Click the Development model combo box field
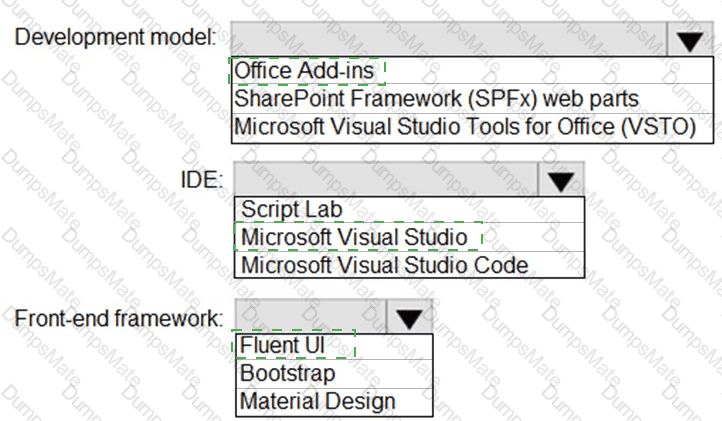Viewport: 722px width, 421px height. (x=449, y=40)
